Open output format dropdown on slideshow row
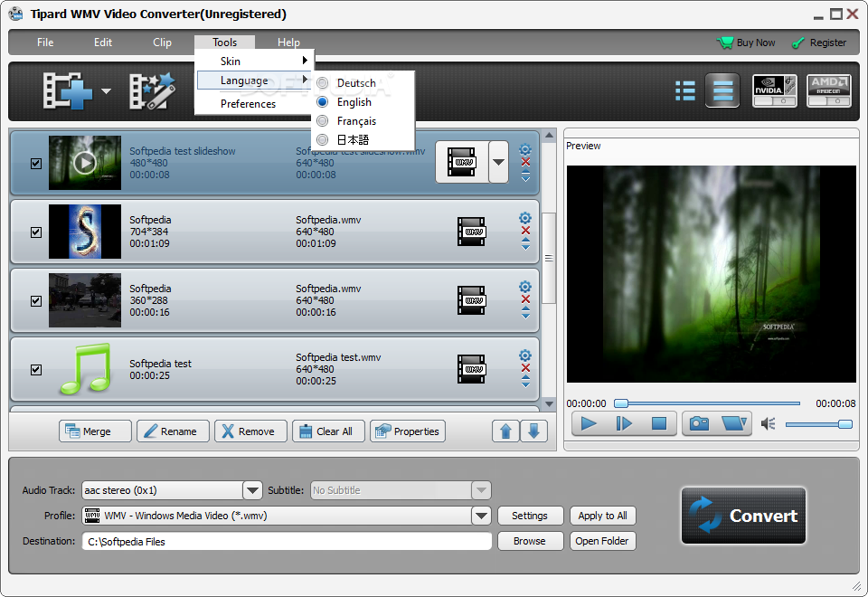Screen dimensions: 868x597 click(499, 162)
